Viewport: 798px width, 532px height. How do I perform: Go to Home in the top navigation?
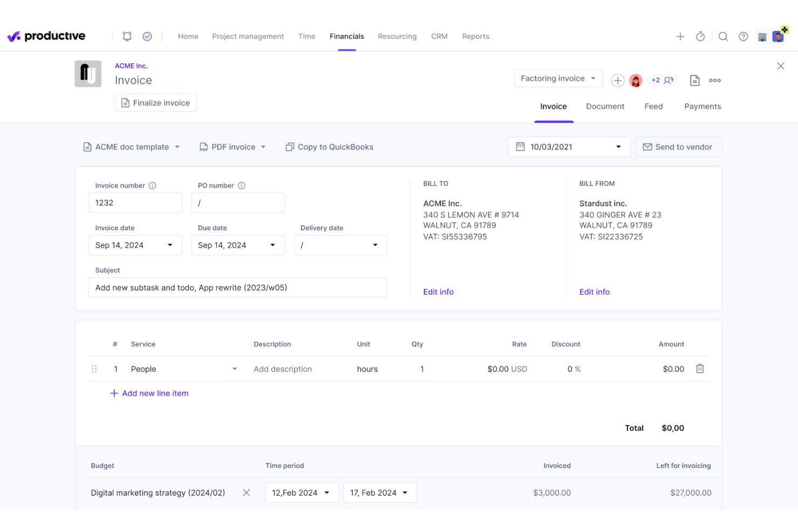[188, 36]
